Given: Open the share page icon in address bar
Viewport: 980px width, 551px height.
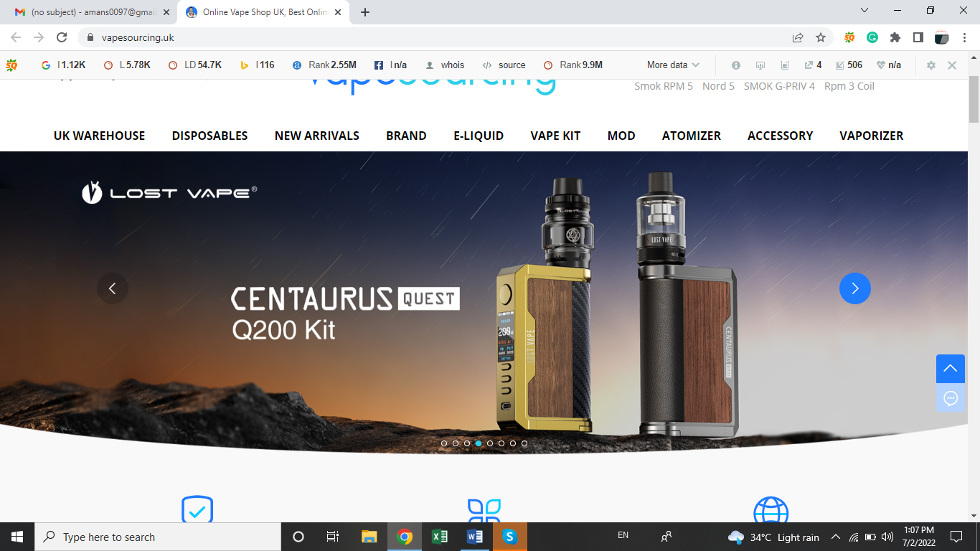Looking at the screenshot, I should tap(798, 37).
